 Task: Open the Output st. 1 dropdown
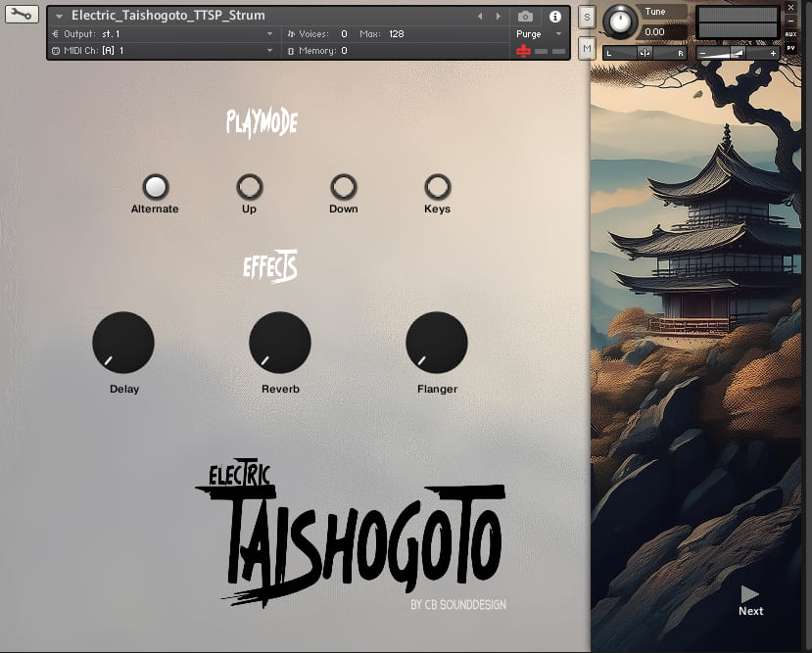(269, 34)
